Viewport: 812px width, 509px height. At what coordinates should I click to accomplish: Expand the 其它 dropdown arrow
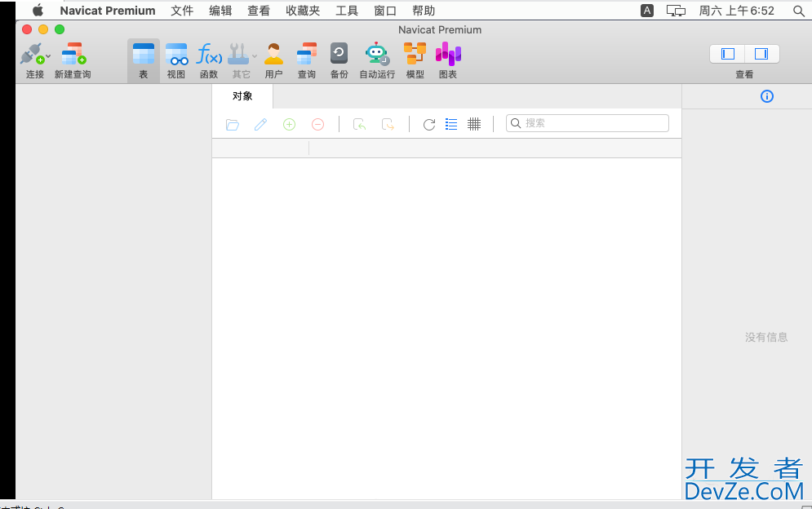click(255, 56)
